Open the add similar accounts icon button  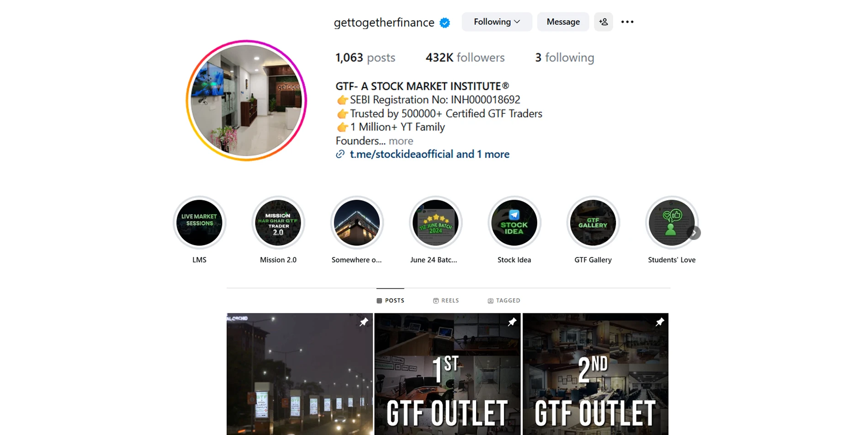click(x=603, y=22)
